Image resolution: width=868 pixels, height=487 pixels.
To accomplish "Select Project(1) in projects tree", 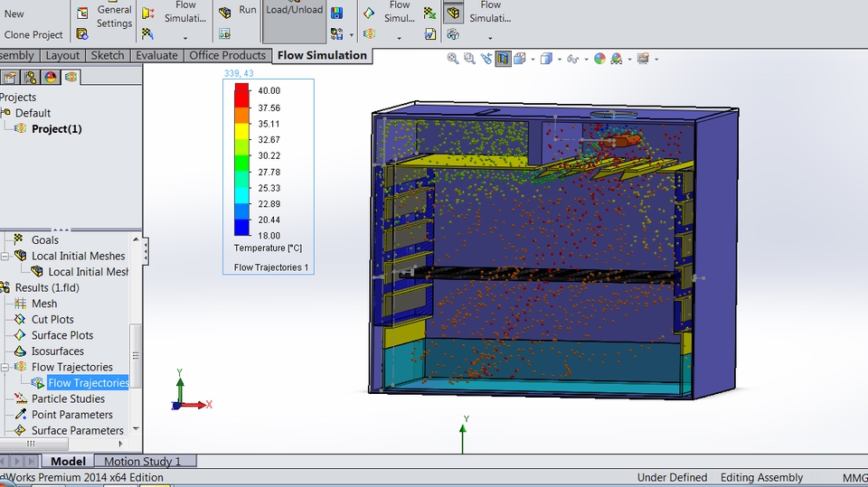I will (56, 129).
